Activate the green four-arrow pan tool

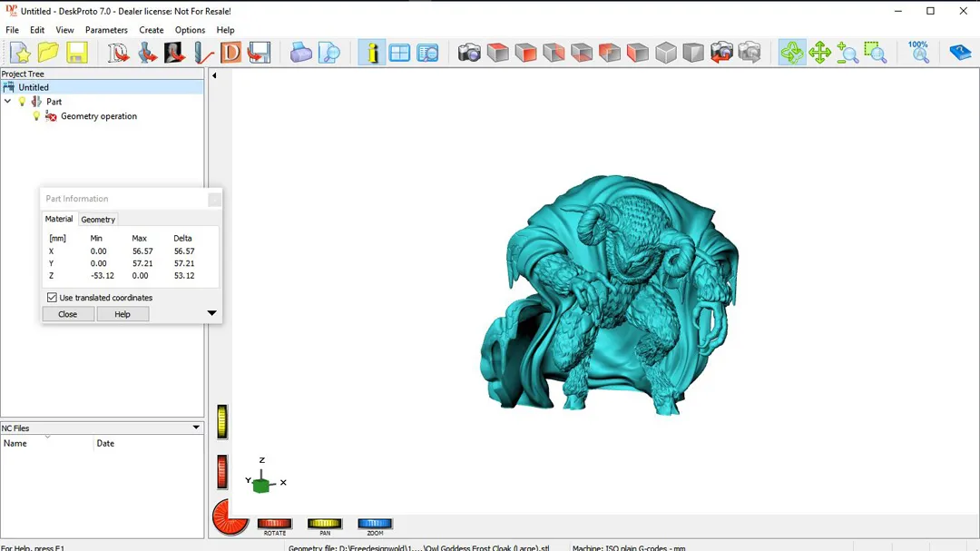pyautogui.click(x=819, y=53)
